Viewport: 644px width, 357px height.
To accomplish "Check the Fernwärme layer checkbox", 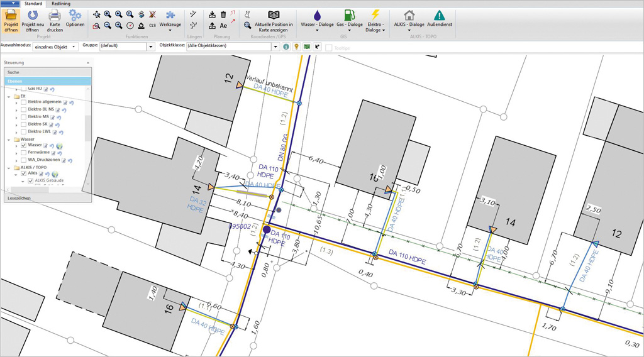I will [24, 153].
